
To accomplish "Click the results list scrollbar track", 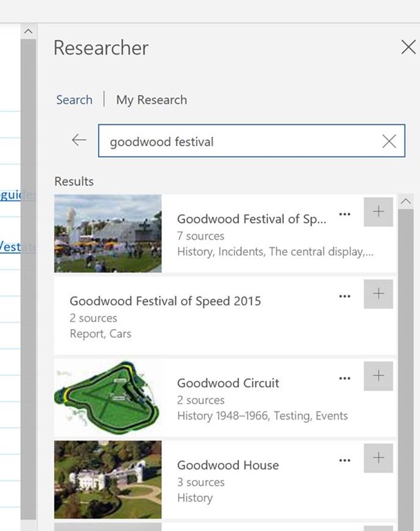I will pos(405,370).
